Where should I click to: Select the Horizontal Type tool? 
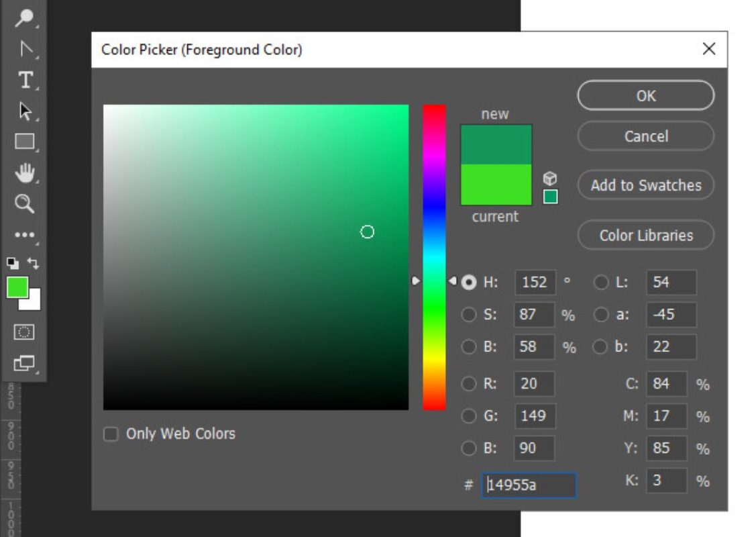pyautogui.click(x=25, y=80)
